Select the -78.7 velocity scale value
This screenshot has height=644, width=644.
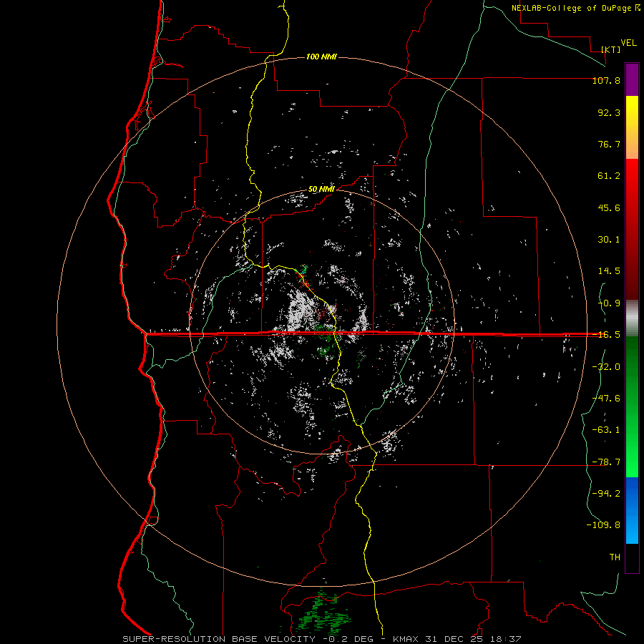pyautogui.click(x=606, y=462)
